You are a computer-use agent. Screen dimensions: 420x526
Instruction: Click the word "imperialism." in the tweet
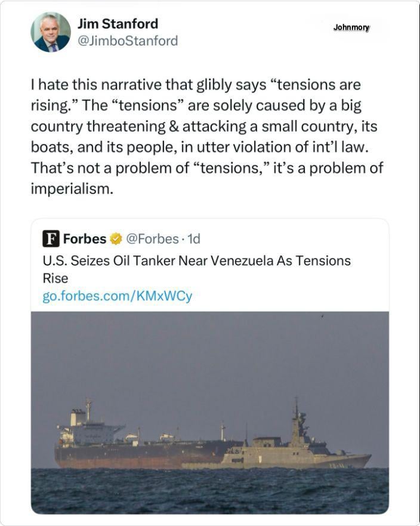coord(71,189)
